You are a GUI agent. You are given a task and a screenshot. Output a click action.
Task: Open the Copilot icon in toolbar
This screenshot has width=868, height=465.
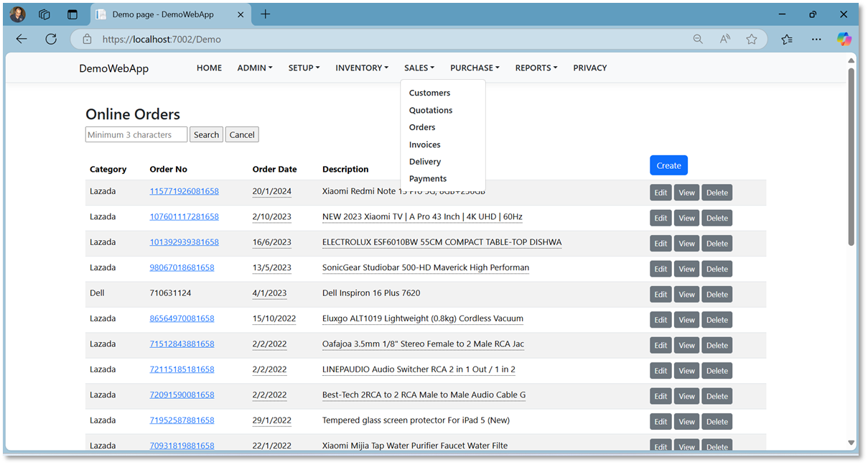tap(844, 40)
